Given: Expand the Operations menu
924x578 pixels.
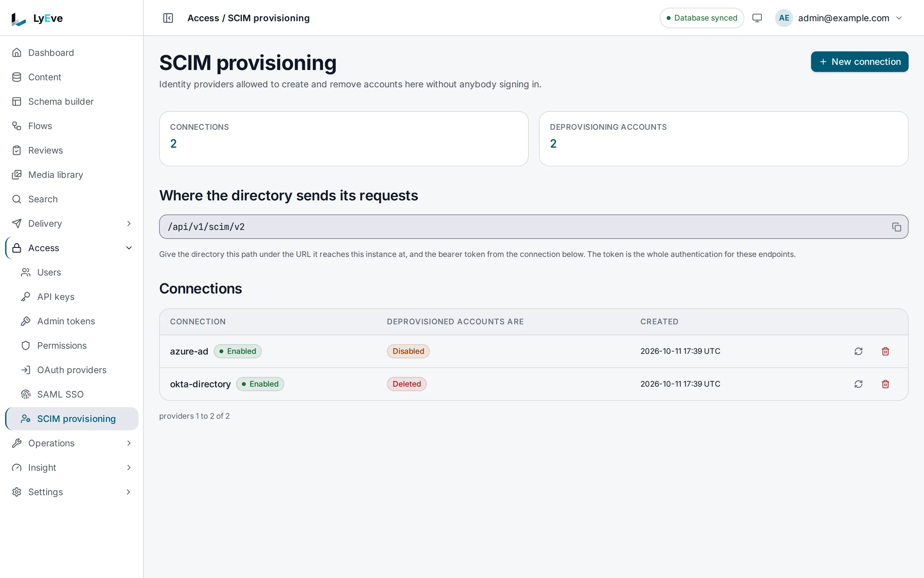Looking at the screenshot, I should 72,443.
